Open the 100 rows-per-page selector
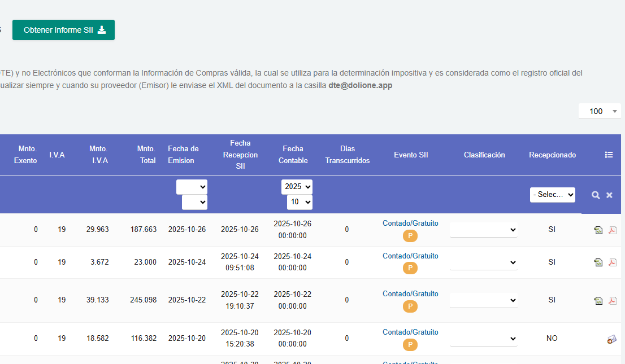Image resolution: width=625 pixels, height=364 pixels. 600,111
